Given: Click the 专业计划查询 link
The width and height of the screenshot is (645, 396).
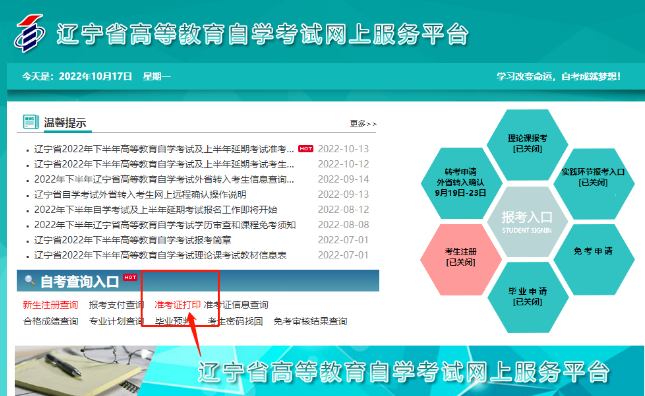Looking at the screenshot, I should point(116,321).
